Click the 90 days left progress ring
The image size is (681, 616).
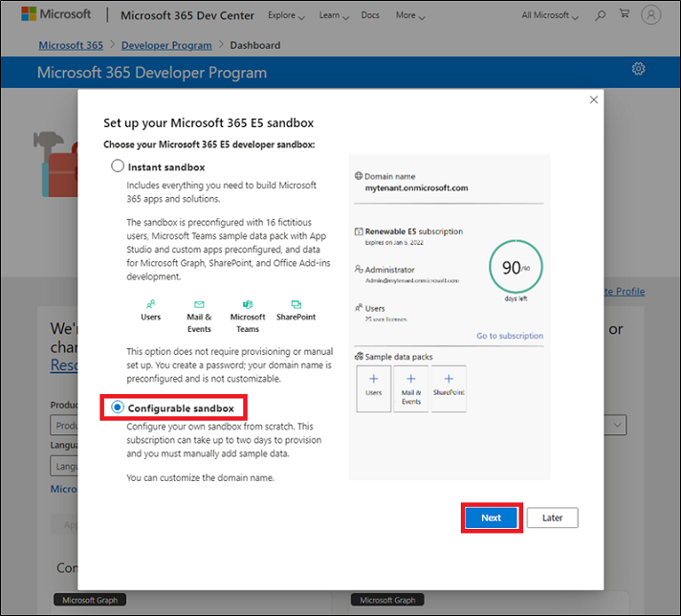(516, 267)
